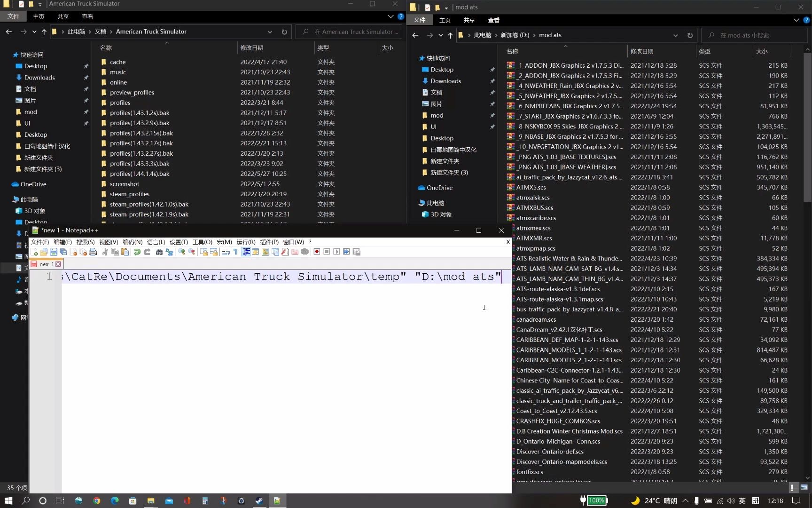Unpin Downloads in left Explorer quick access

click(86, 78)
